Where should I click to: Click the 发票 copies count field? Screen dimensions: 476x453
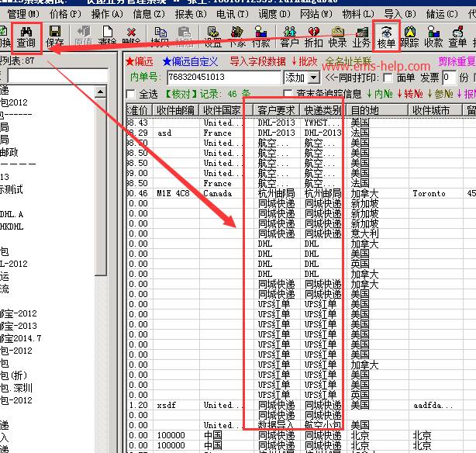tap(450, 78)
